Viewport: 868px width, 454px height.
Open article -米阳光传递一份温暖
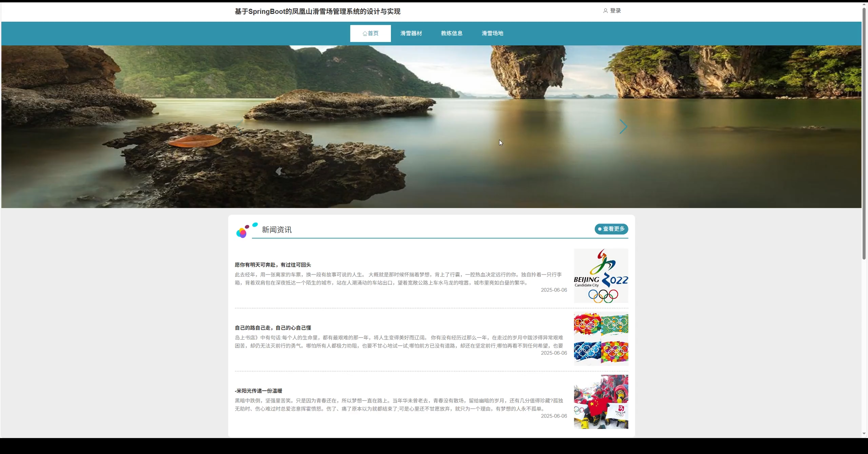pyautogui.click(x=258, y=391)
